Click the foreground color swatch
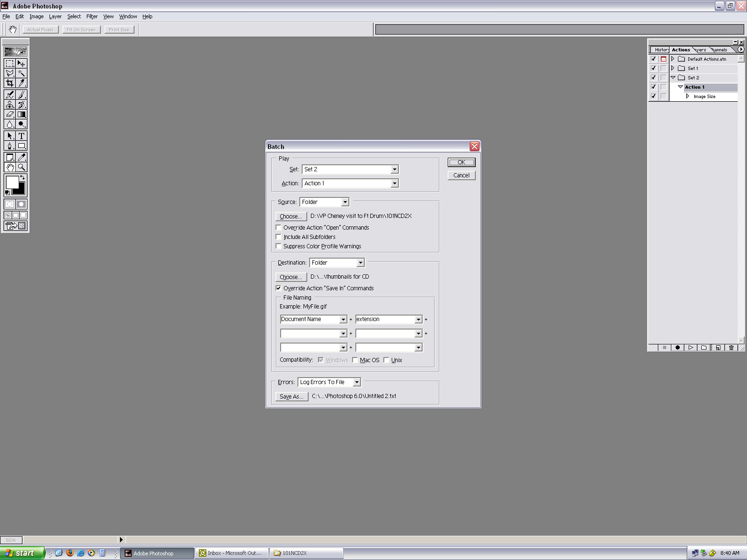This screenshot has height=560, width=747. [12, 182]
